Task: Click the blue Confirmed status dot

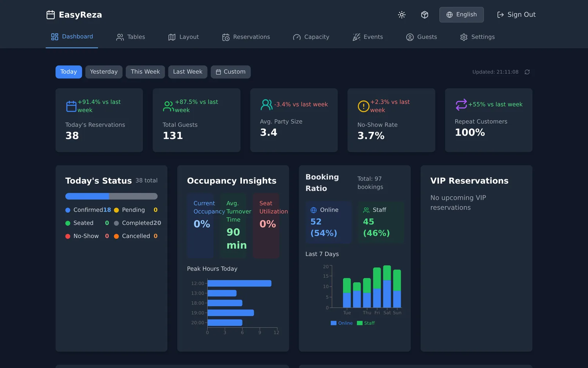Action: [x=68, y=210]
